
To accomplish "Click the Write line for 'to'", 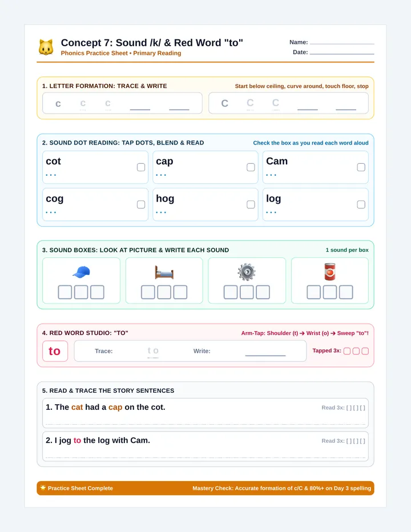I will pos(265,355).
